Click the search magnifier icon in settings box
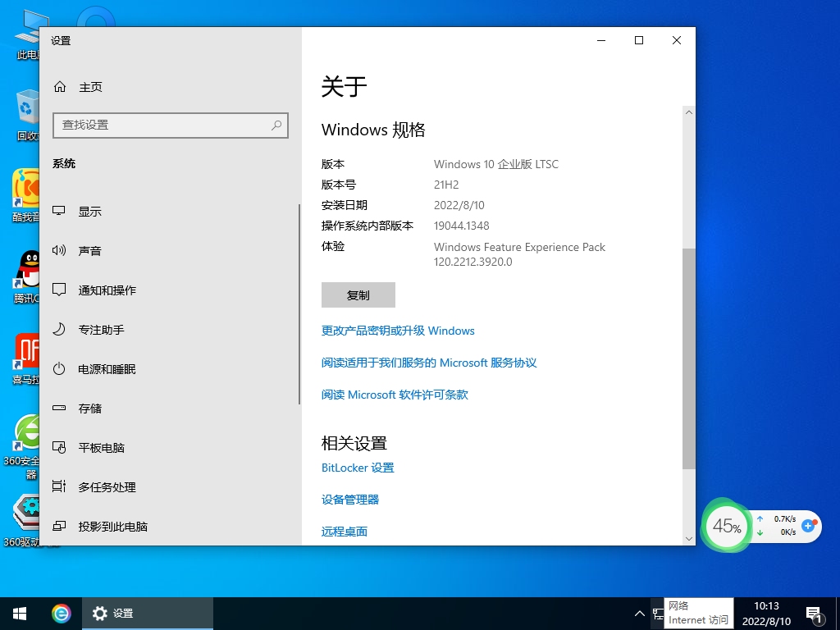The image size is (840, 630). click(x=277, y=125)
